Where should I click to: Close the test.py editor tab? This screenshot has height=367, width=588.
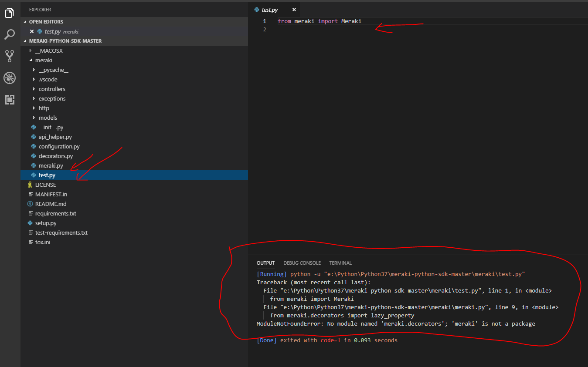[x=294, y=10]
